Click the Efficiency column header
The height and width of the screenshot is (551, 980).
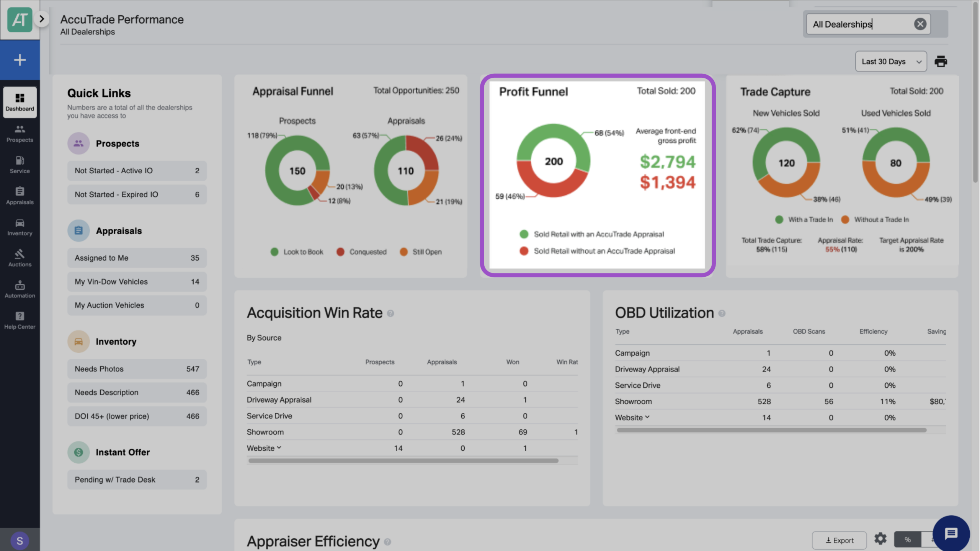pos(873,331)
